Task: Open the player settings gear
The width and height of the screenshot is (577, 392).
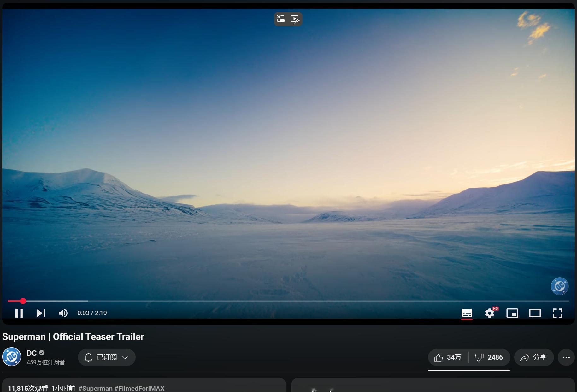Action: 490,313
